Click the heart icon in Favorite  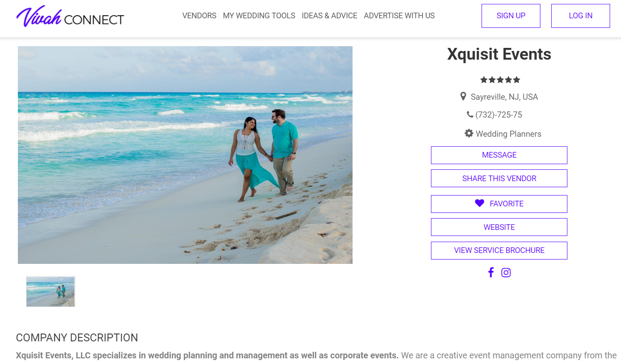pos(479,203)
